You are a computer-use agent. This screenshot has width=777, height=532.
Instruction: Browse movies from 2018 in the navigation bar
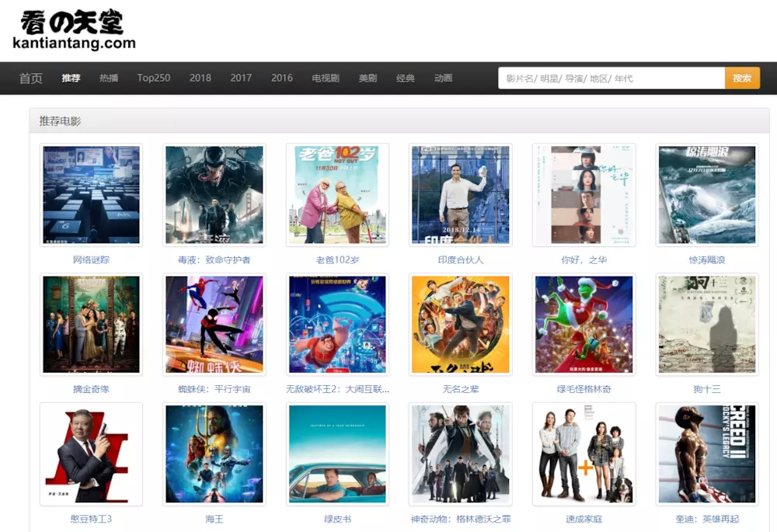200,78
